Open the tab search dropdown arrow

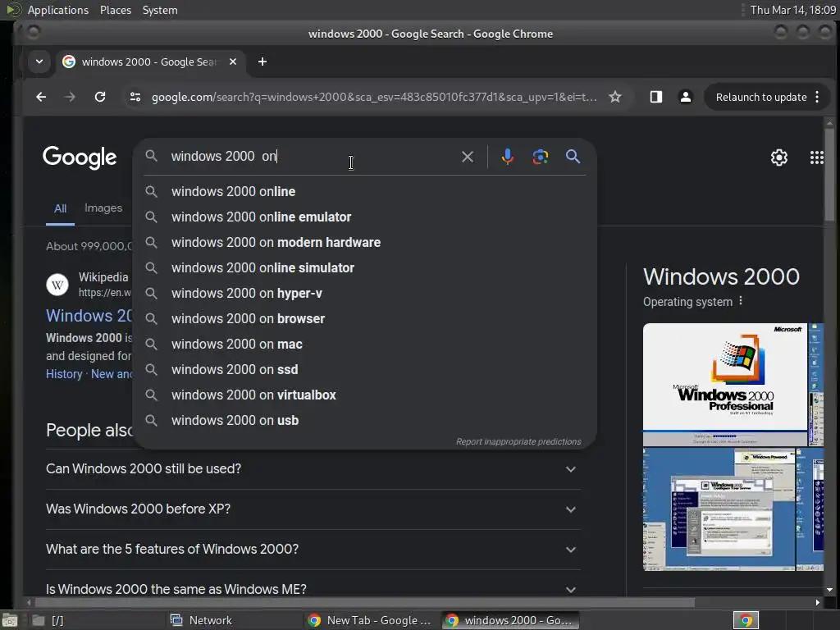(x=39, y=62)
